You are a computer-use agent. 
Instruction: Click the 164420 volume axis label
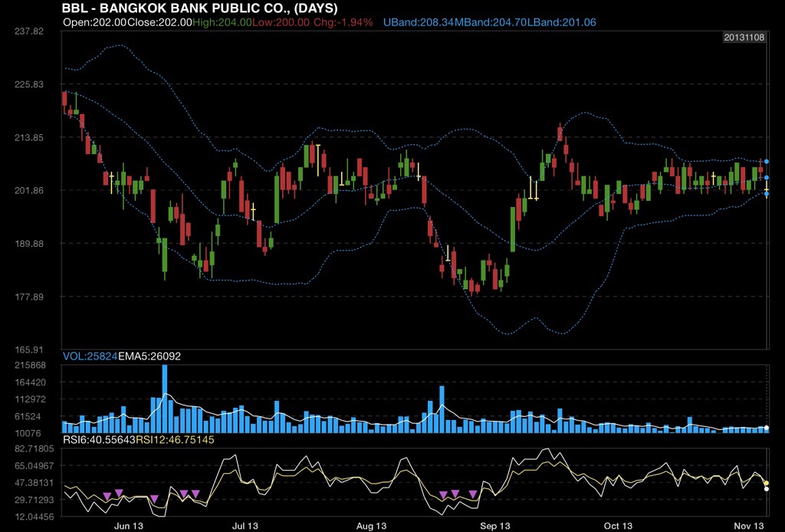click(31, 383)
